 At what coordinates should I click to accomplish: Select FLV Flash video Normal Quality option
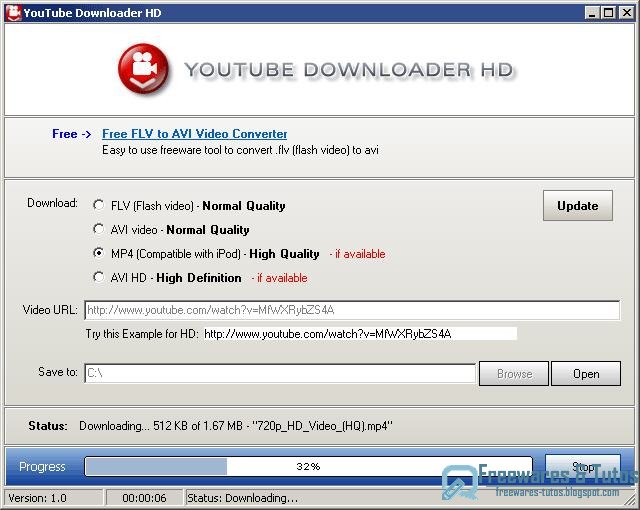point(98,205)
